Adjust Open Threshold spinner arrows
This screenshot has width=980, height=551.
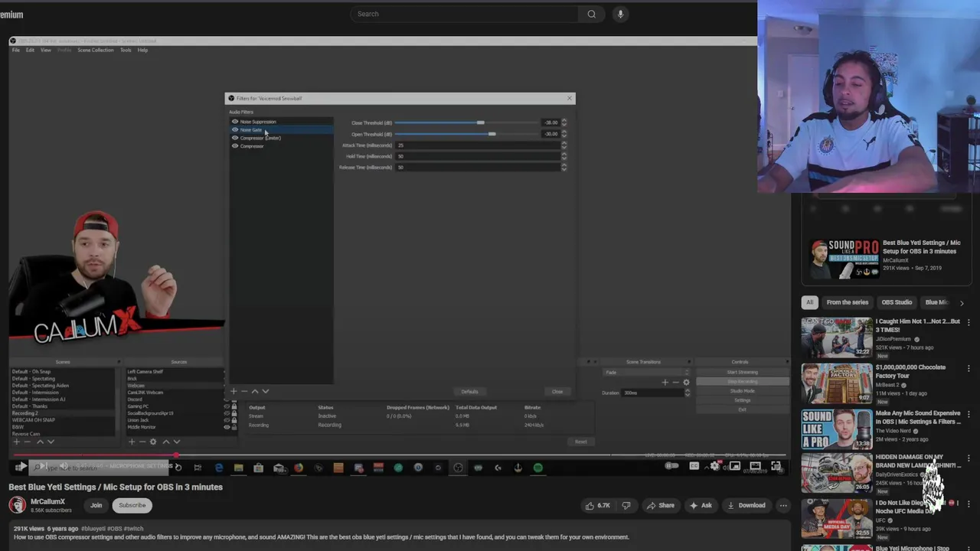(x=564, y=134)
